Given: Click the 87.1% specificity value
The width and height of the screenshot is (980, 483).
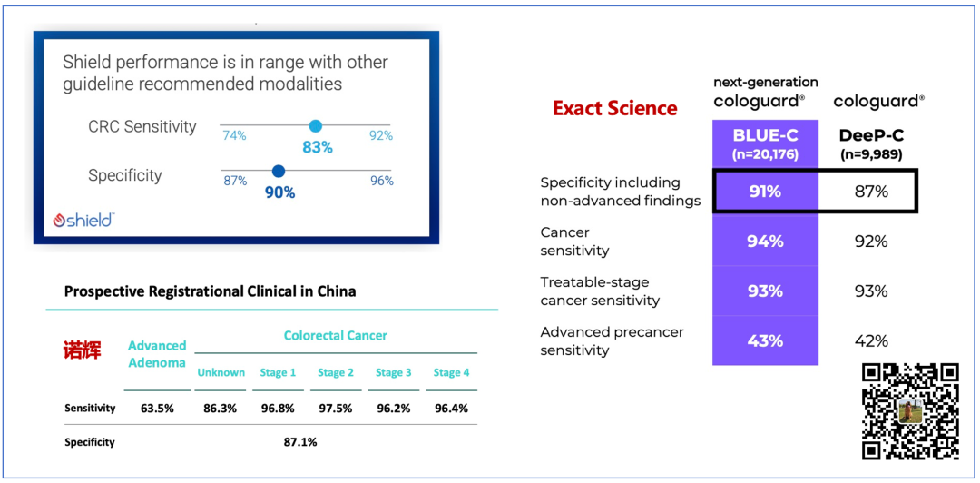Looking at the screenshot, I should (x=300, y=442).
